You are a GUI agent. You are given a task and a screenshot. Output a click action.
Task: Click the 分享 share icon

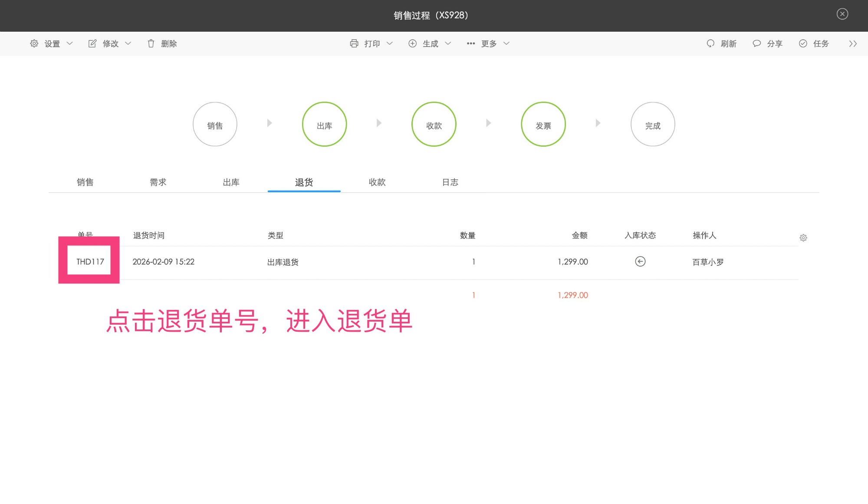pos(756,43)
